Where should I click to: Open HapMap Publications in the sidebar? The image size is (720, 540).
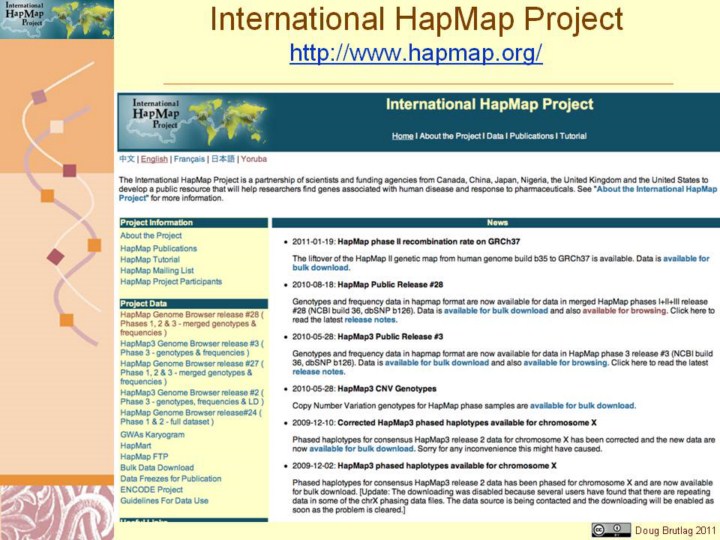[x=158, y=248]
